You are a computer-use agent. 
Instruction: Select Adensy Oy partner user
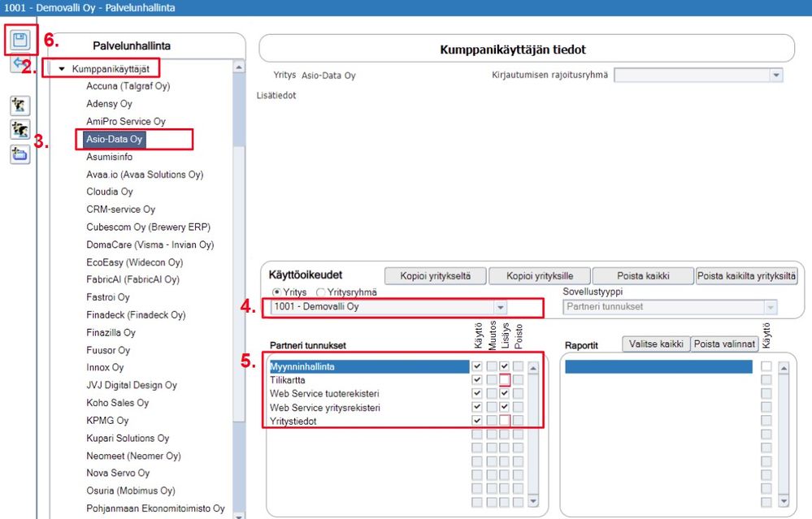point(109,103)
